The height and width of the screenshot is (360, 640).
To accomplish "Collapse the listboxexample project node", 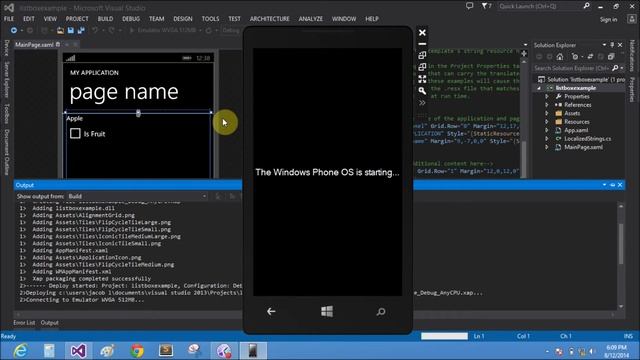I will (539, 88).
